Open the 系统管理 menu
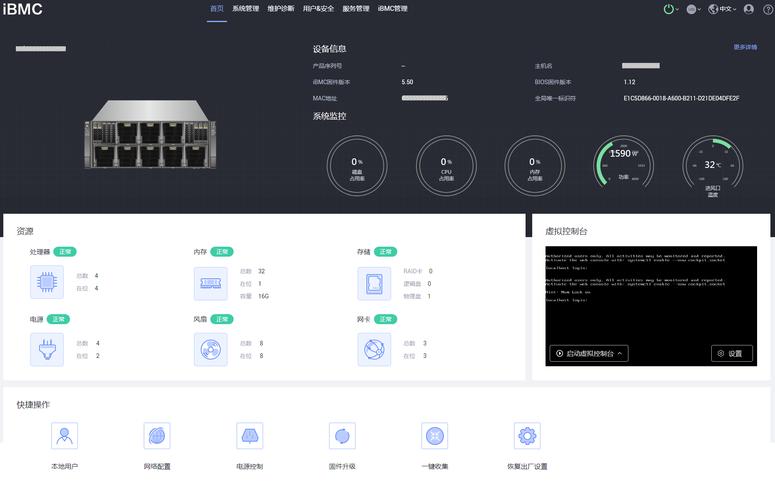 click(246, 9)
